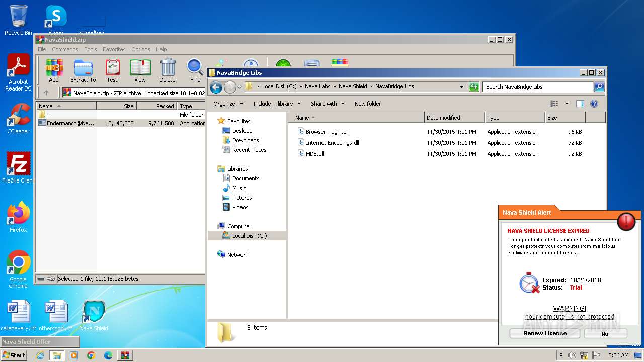Open the recent pages dropdown arrow

click(240, 87)
